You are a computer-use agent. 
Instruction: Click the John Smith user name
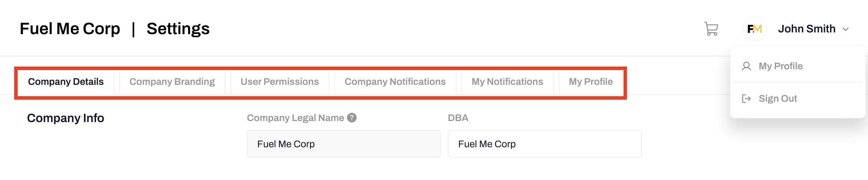click(x=807, y=29)
